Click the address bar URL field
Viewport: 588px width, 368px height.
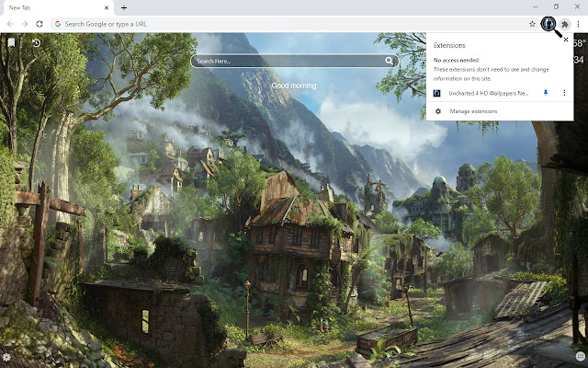click(294, 24)
